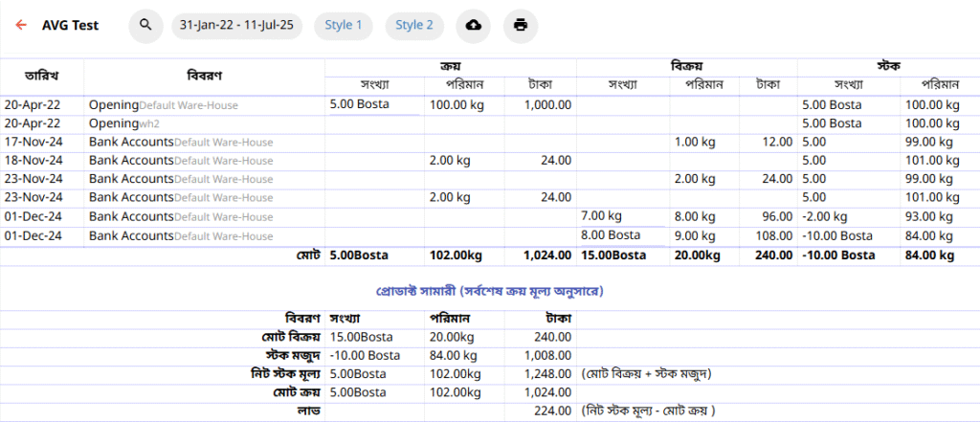The width and height of the screenshot is (980, 422).
Task: Click stock count -2.00 kg
Action: coord(825,217)
